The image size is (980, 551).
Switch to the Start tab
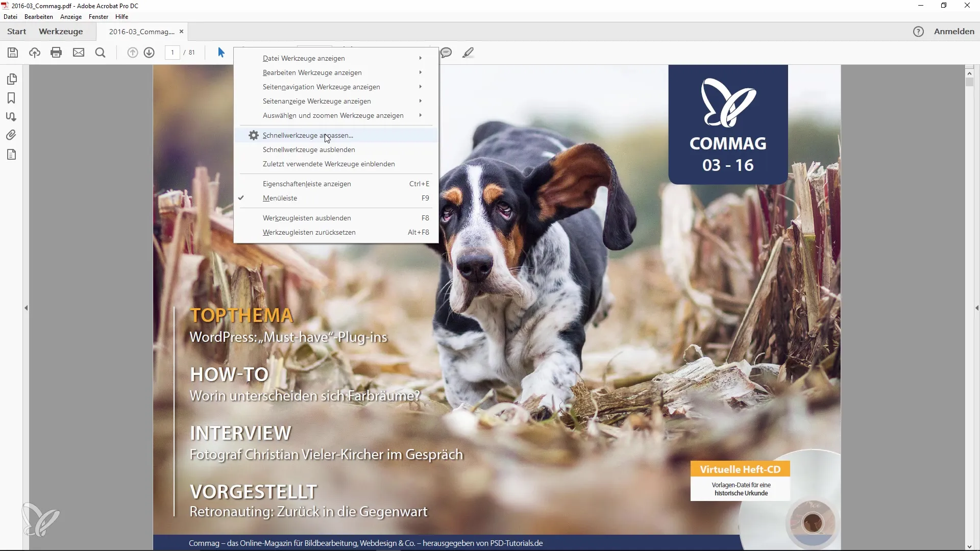click(x=17, y=32)
